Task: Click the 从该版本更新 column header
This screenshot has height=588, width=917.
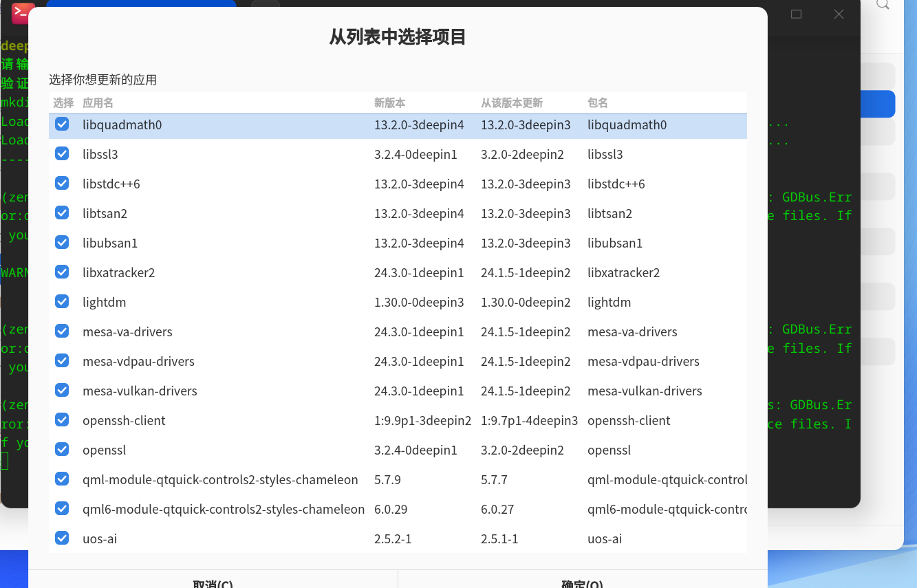Action: [x=512, y=103]
